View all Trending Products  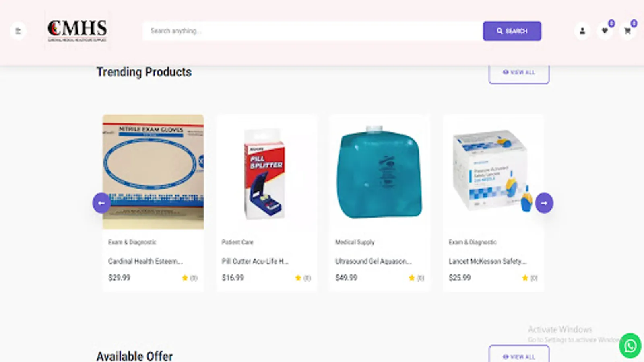pos(519,73)
